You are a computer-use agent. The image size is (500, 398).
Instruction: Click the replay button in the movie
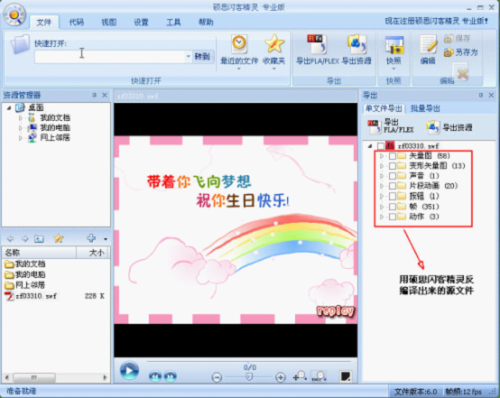[335, 311]
